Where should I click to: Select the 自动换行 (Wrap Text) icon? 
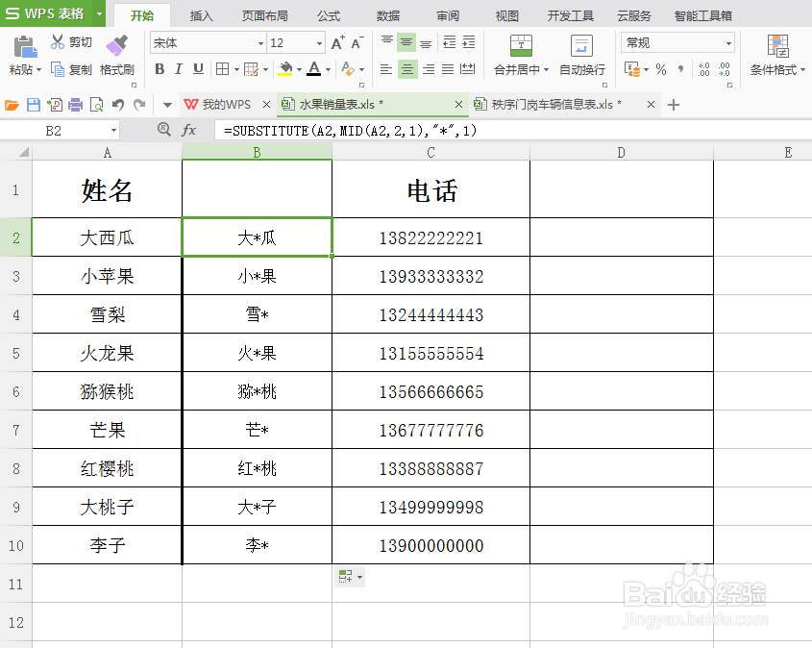581,46
